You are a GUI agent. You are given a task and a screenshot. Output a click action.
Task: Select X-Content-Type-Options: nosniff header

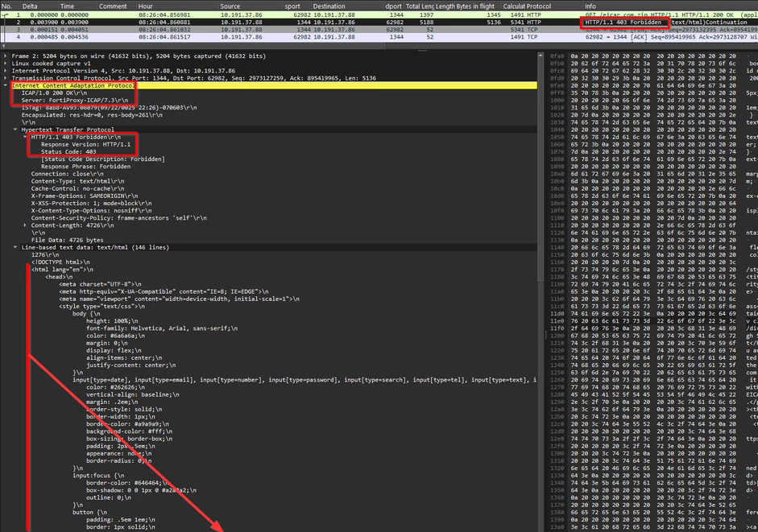(91, 211)
